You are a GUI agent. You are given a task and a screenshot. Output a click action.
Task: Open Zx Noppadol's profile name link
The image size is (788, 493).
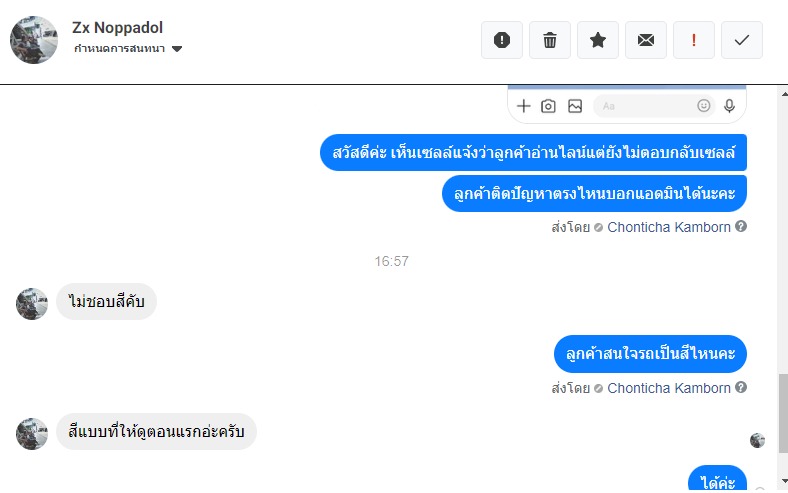[x=118, y=27]
